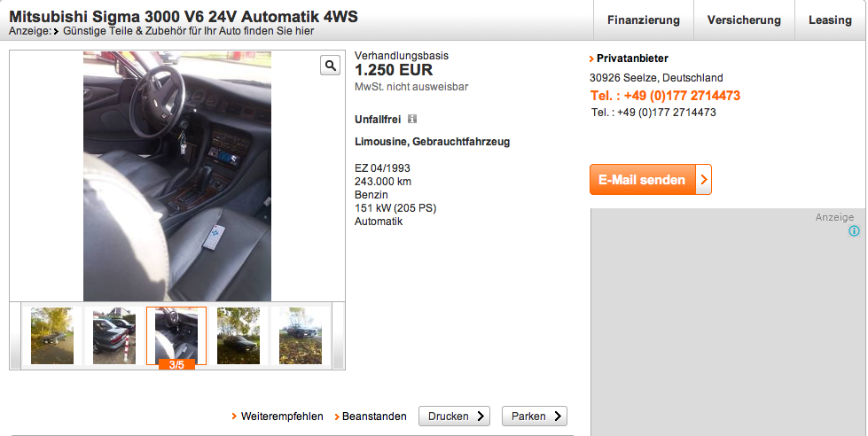Select the first car thumbnail
Viewport: 868px width, 436px height.
[52, 336]
